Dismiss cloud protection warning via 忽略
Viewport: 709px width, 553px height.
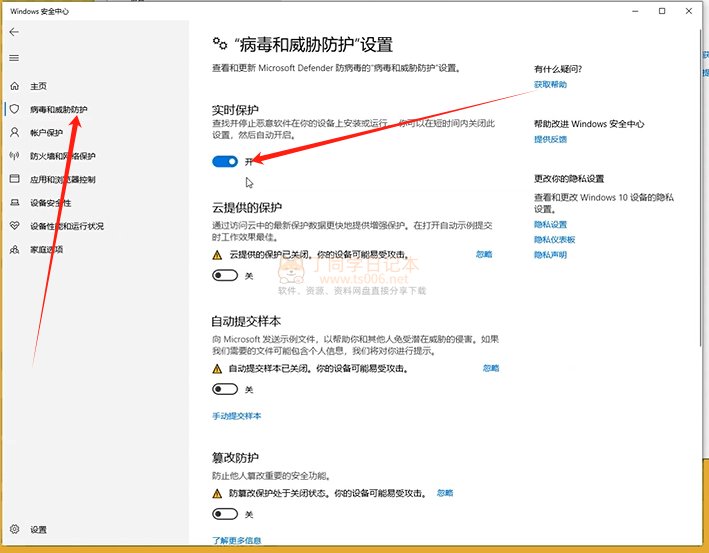(x=484, y=255)
